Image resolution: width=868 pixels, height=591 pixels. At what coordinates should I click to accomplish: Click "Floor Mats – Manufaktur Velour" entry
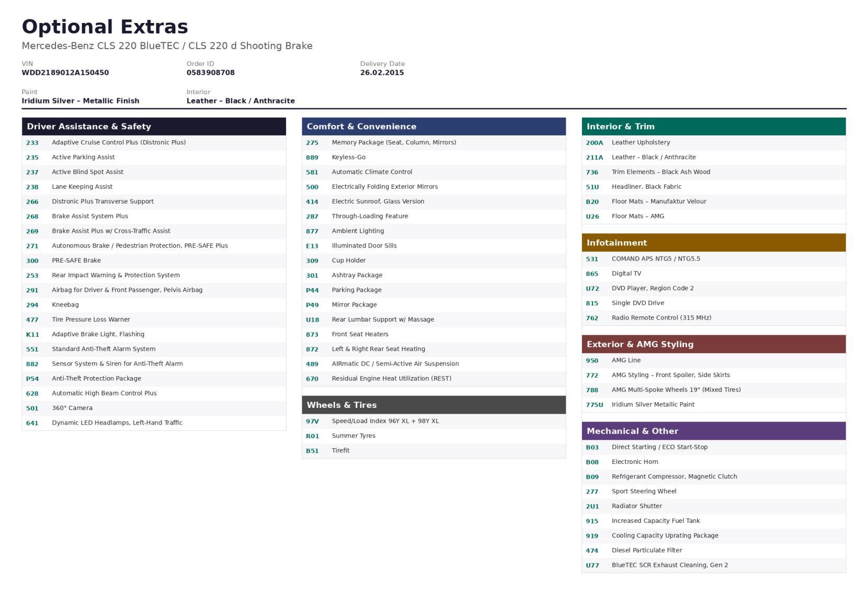(x=714, y=201)
